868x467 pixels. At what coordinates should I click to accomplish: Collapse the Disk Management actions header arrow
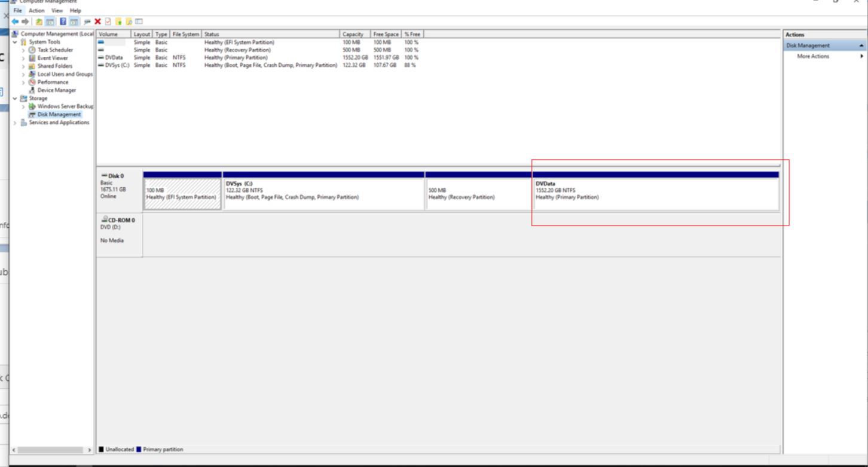click(x=861, y=45)
